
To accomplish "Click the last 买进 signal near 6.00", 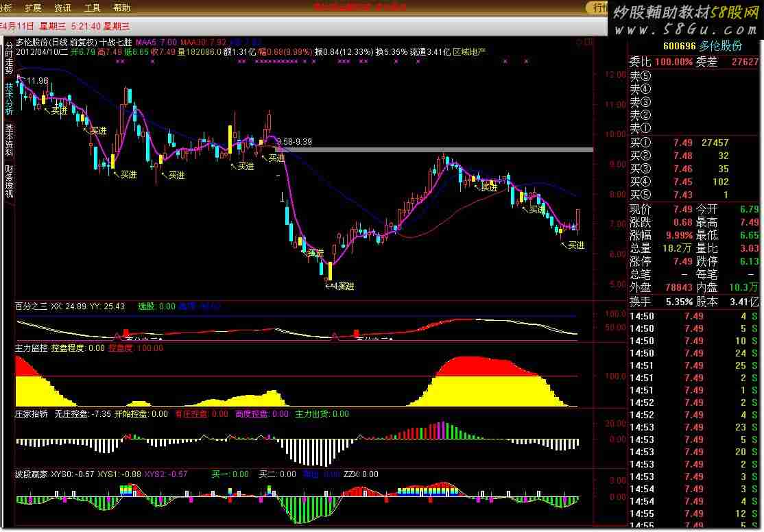I will (x=576, y=245).
